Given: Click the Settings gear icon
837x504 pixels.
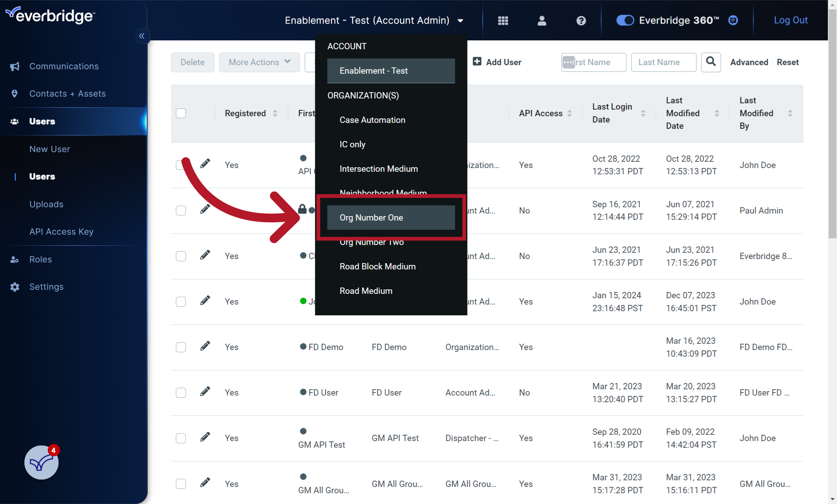Looking at the screenshot, I should click(15, 287).
